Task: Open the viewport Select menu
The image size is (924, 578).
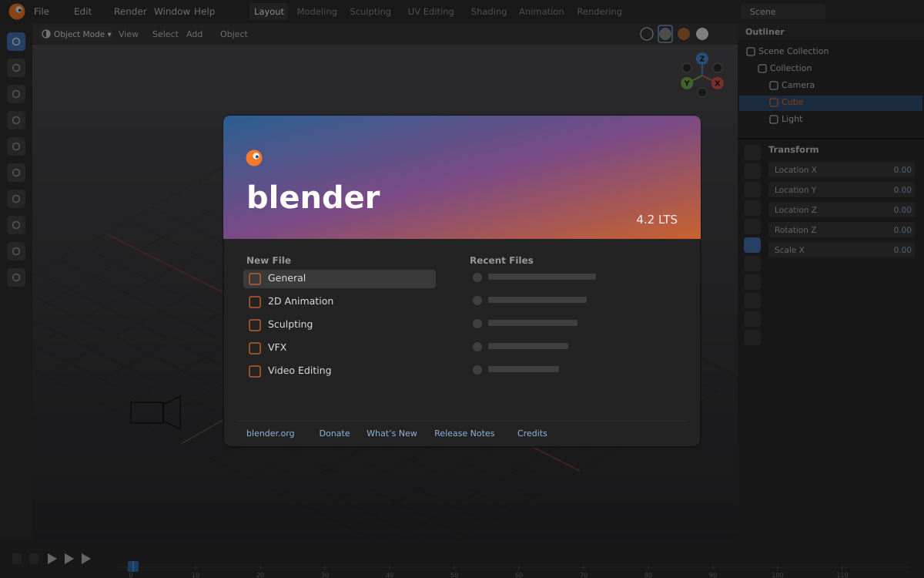Action: (x=166, y=34)
